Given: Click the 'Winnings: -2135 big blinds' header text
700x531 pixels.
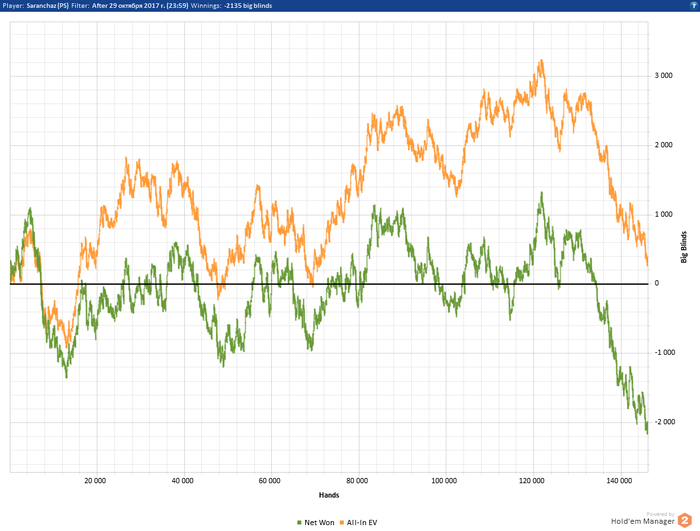Looking at the screenshot, I should pos(231,6).
